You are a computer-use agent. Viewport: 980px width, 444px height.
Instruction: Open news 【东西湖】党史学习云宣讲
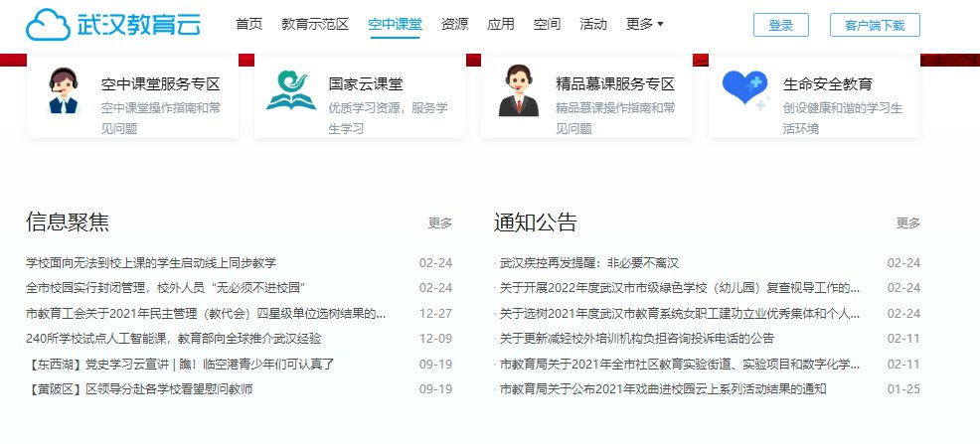[181, 365]
